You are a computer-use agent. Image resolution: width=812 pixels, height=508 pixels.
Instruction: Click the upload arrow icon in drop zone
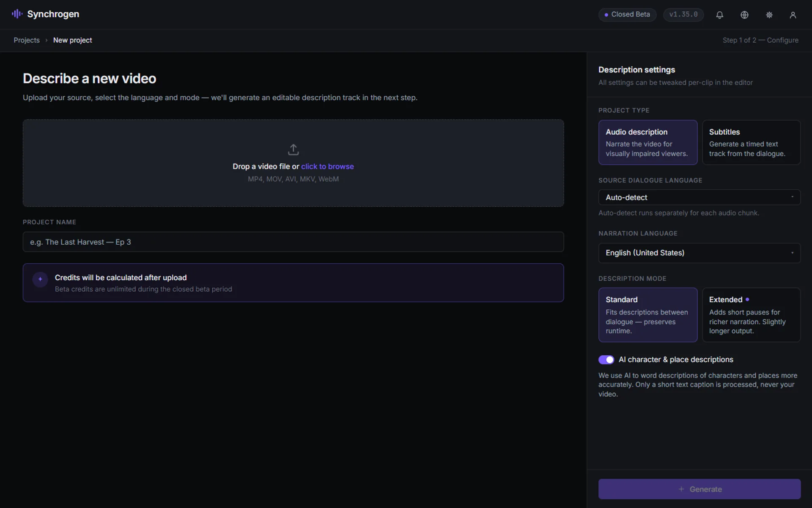click(x=293, y=149)
